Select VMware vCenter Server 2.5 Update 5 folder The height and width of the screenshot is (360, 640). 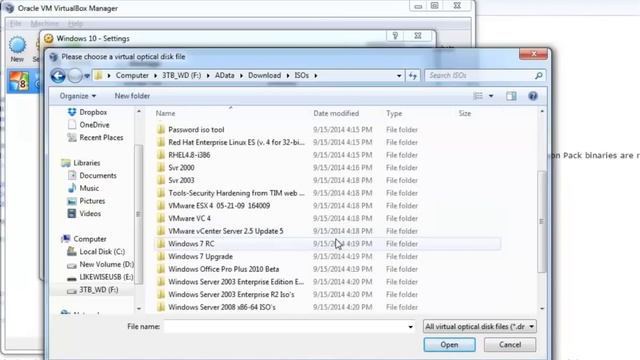[225, 231]
